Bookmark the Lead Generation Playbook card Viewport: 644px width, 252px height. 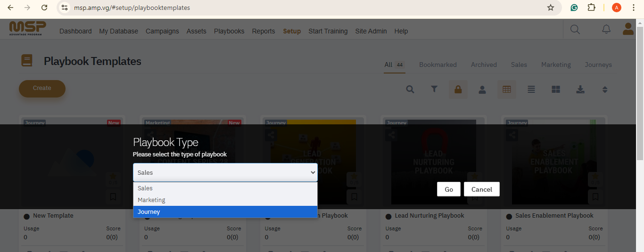click(354, 197)
